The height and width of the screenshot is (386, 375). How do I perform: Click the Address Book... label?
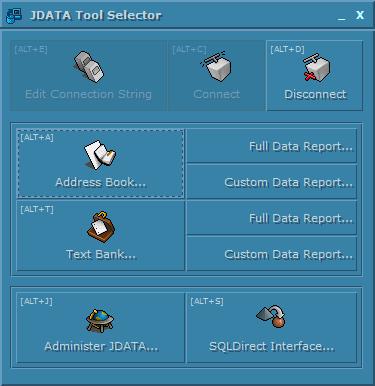101,182
